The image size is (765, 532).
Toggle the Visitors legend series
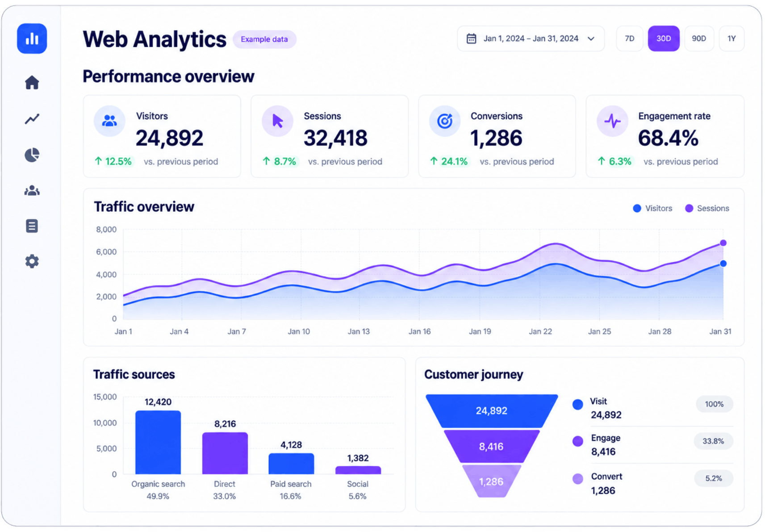tap(652, 209)
